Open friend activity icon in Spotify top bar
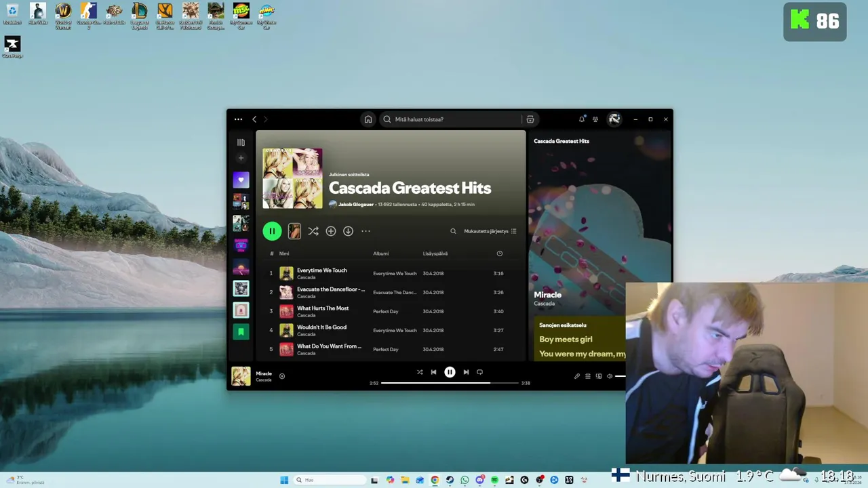Viewport: 868px width, 488px height. pyautogui.click(x=595, y=119)
